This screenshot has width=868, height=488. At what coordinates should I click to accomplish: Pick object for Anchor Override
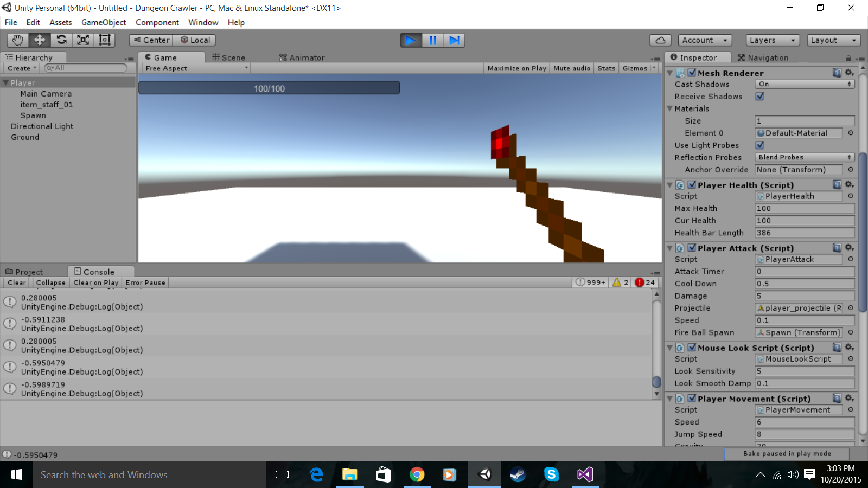[x=851, y=170]
